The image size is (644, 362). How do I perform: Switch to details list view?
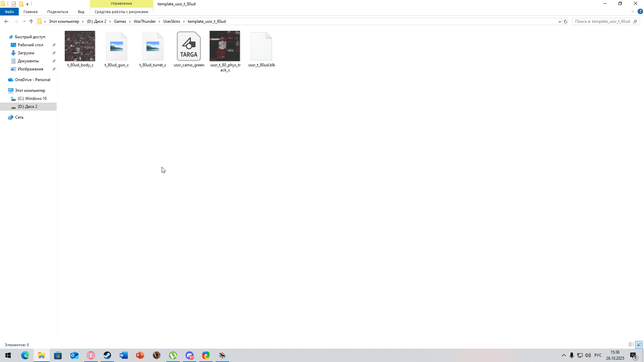[632, 345]
